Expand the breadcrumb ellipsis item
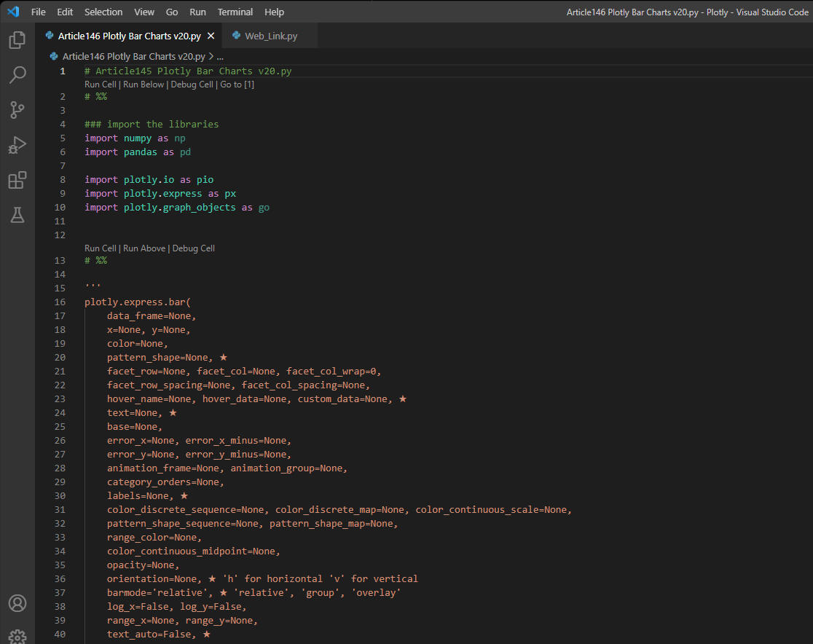This screenshot has height=644, width=813. pos(220,57)
